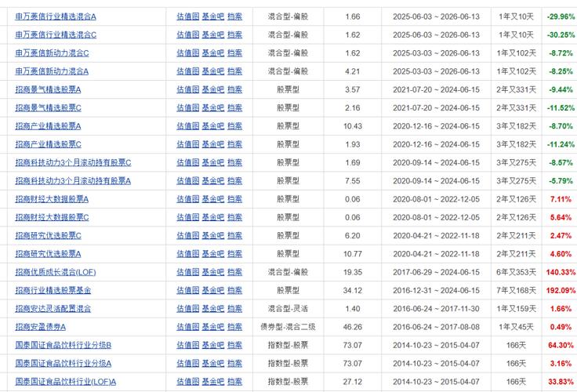Open 档案 for 申万菱信新动力混合C

point(234,53)
